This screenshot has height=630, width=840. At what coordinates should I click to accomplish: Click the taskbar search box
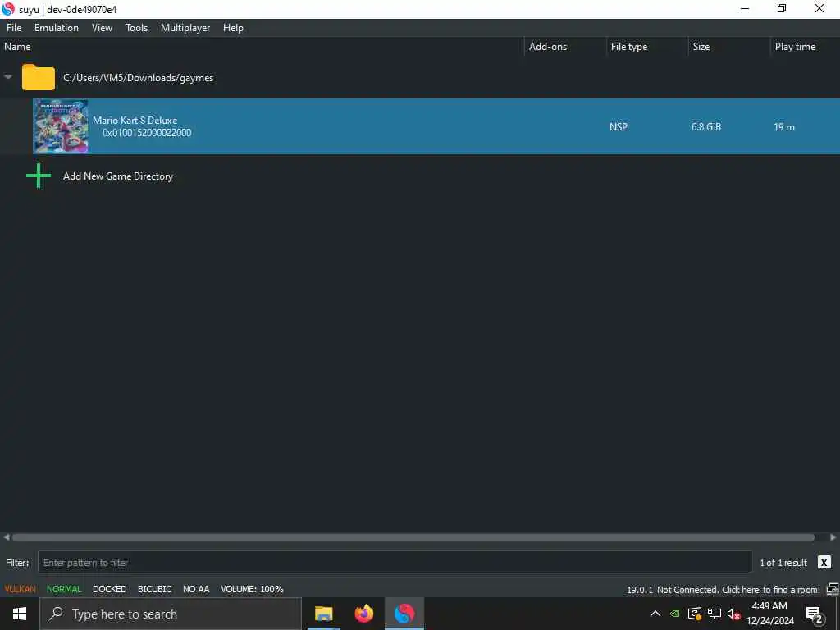[171, 614]
